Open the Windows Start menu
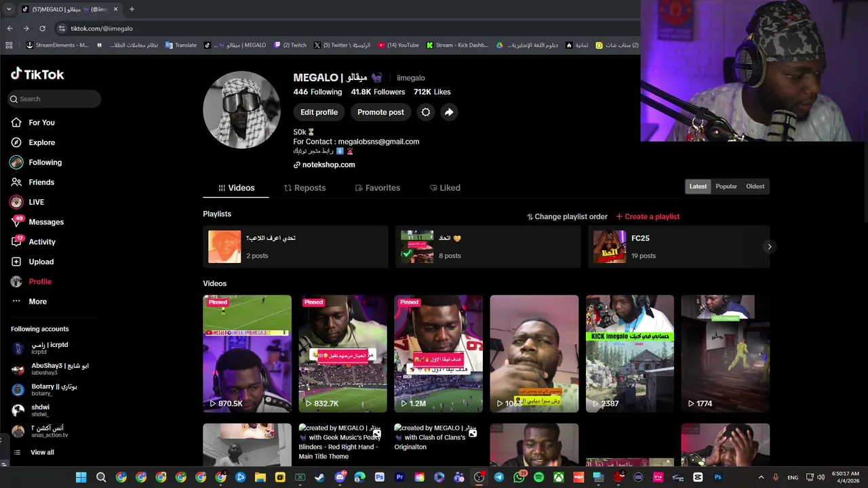Image resolution: width=868 pixels, height=488 pixels. pyautogui.click(x=81, y=478)
